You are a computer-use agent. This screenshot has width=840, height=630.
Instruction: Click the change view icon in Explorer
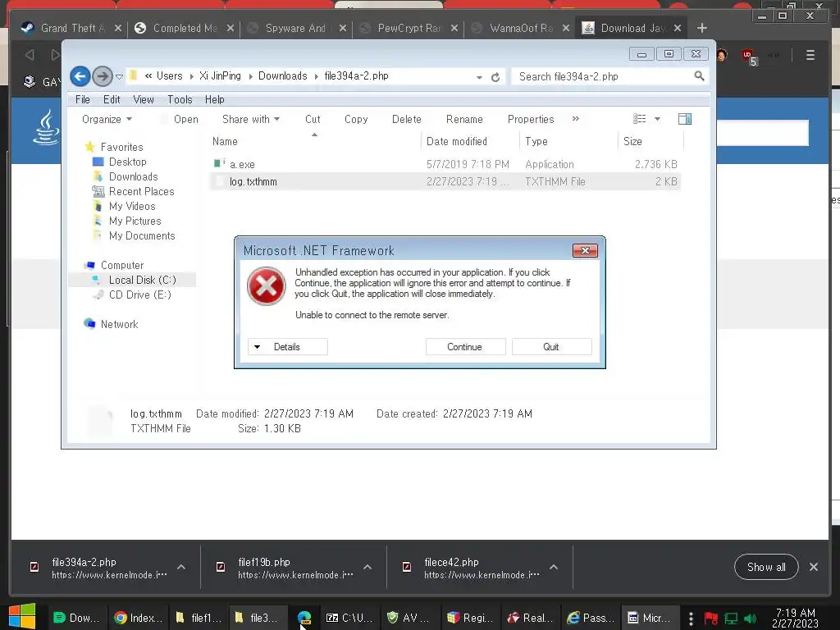coord(639,119)
